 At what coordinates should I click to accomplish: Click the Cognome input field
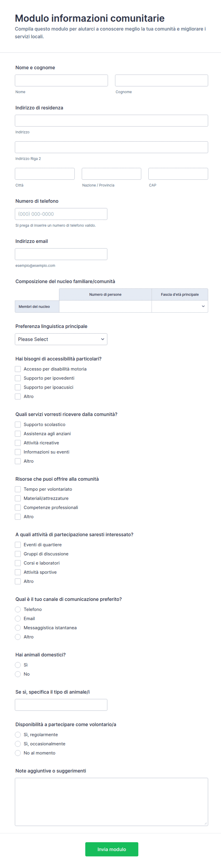pyautogui.click(x=161, y=81)
